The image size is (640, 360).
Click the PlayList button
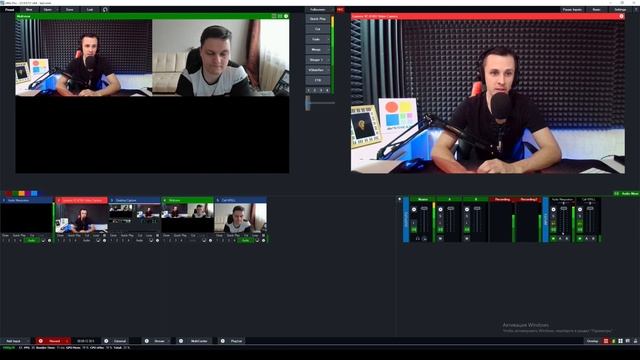click(x=236, y=341)
